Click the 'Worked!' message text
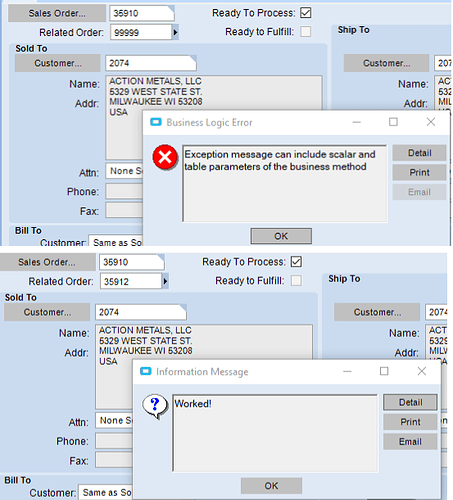This screenshot has height=500, width=453. (193, 404)
